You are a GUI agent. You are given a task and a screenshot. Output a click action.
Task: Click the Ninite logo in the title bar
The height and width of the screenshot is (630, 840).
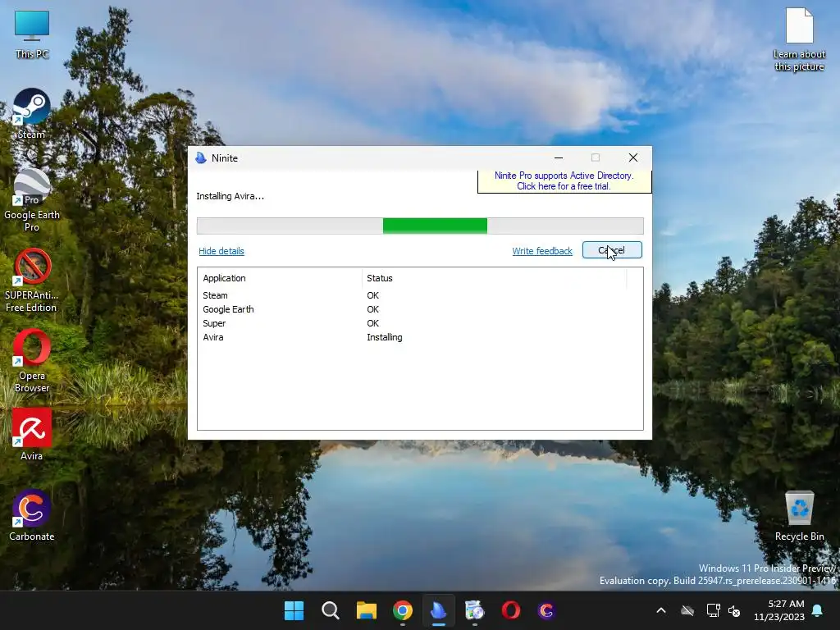click(201, 157)
